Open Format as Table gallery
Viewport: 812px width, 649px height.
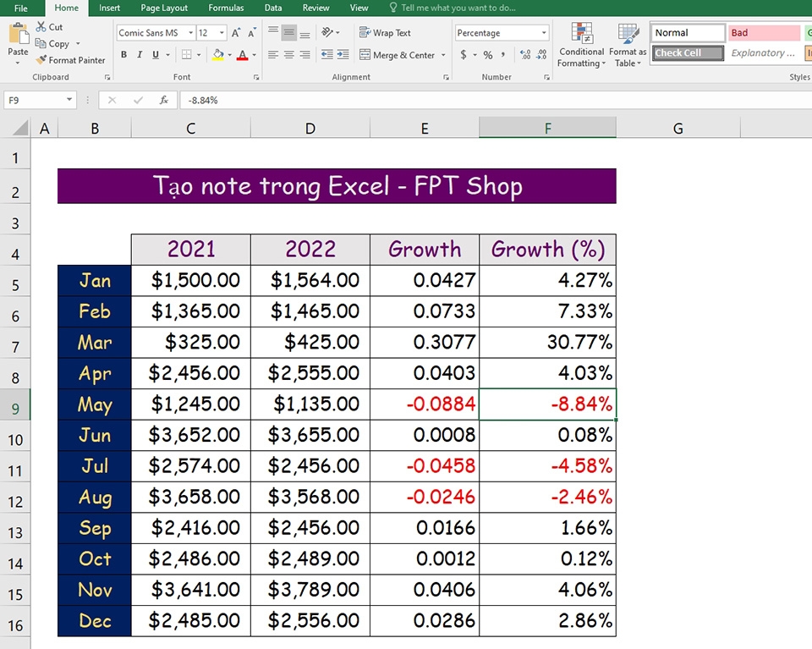[628, 45]
